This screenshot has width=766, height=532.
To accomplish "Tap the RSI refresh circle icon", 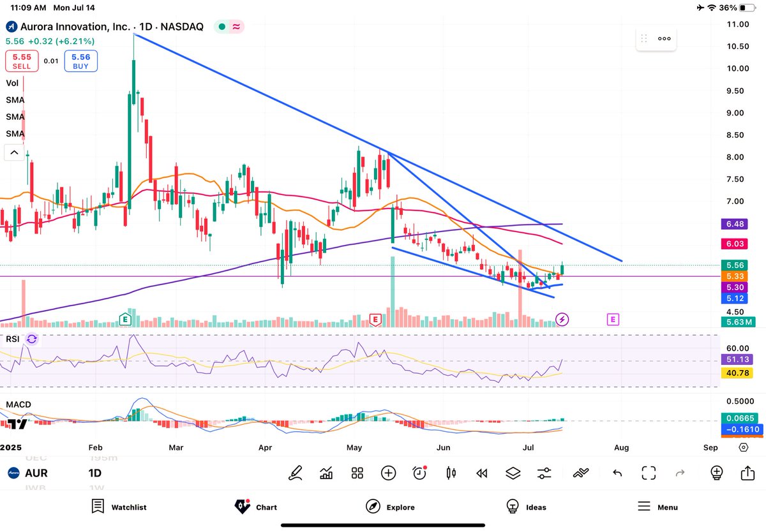I will (32, 339).
